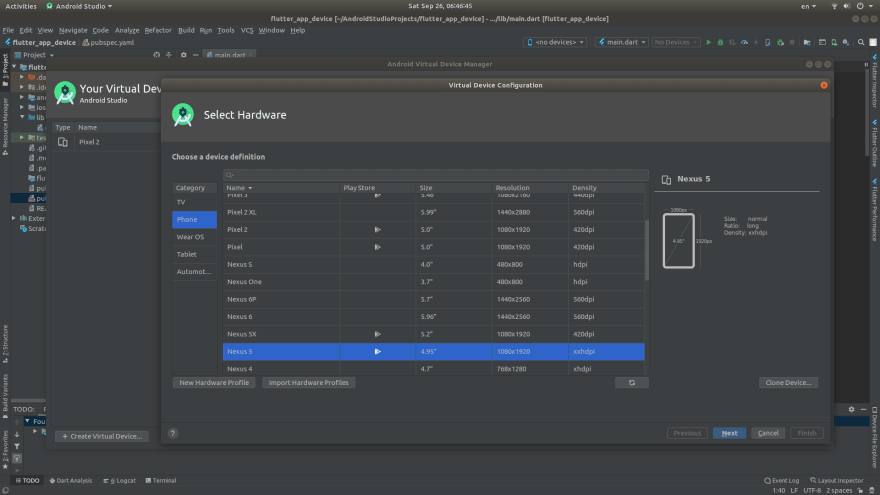Toggle the 1: Project side tool tab

pyautogui.click(x=5, y=70)
